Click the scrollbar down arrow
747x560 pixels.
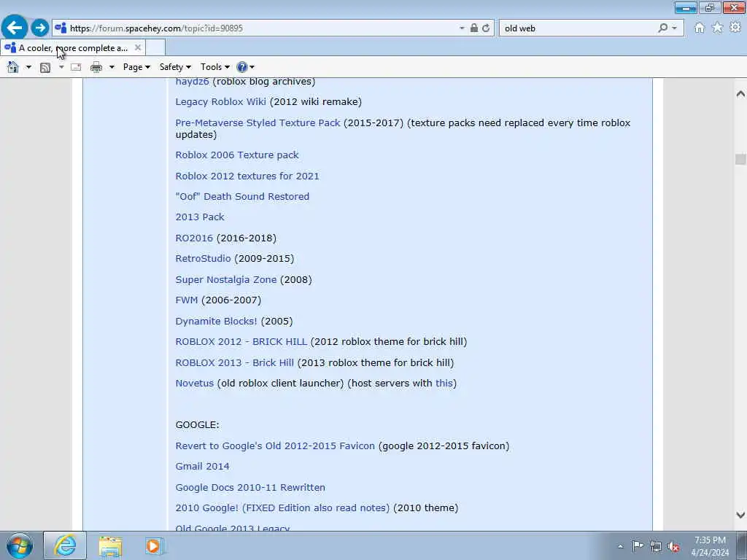click(740, 515)
